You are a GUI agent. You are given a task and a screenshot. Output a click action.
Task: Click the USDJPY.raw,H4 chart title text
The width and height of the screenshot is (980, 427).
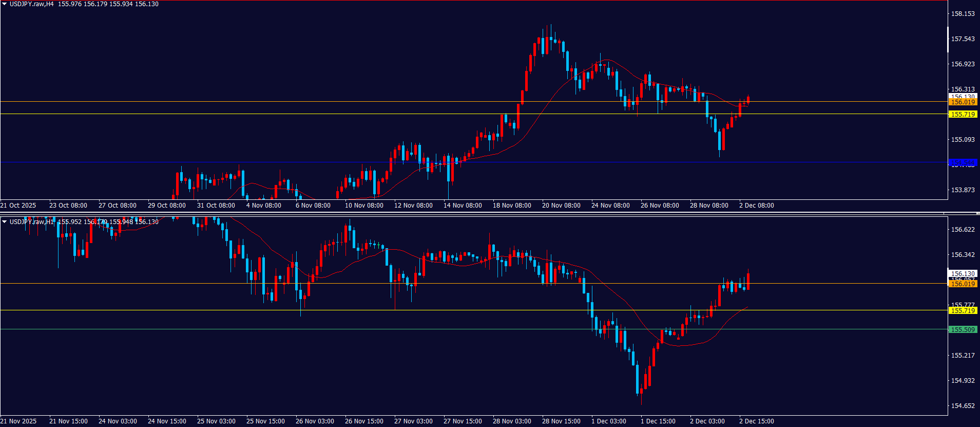pos(31,4)
